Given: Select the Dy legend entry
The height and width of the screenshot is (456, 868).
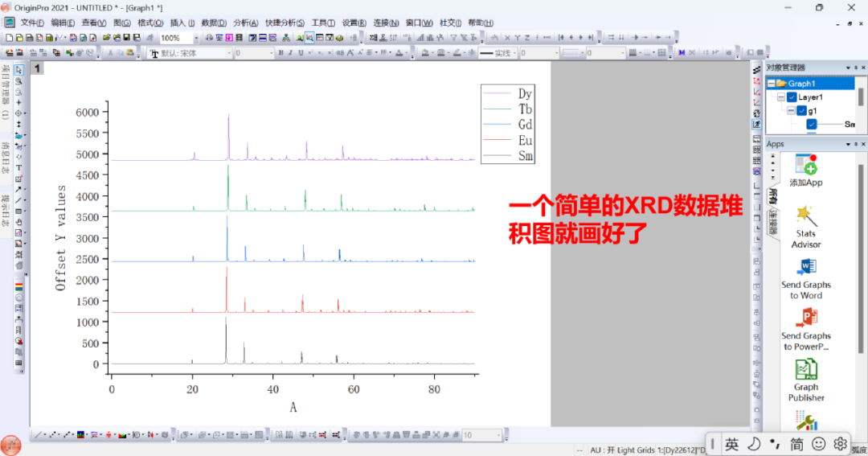Looking at the screenshot, I should [508, 93].
